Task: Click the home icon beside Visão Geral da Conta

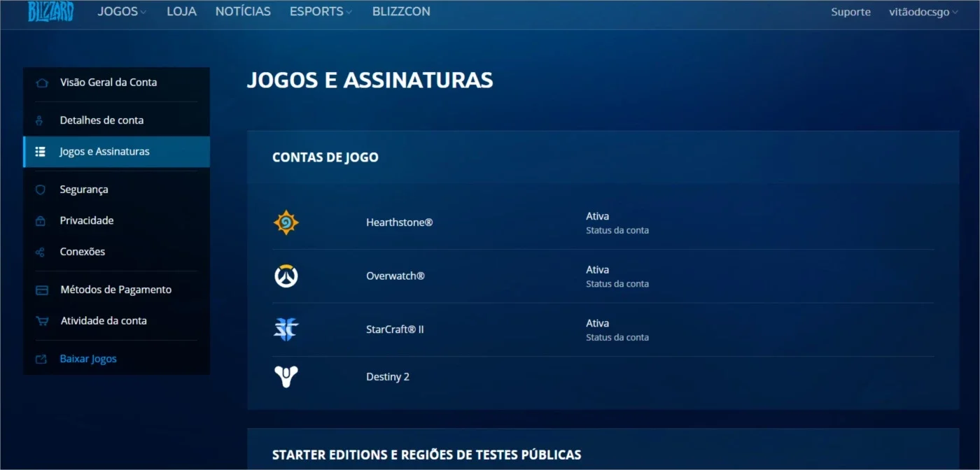Action: (x=41, y=83)
